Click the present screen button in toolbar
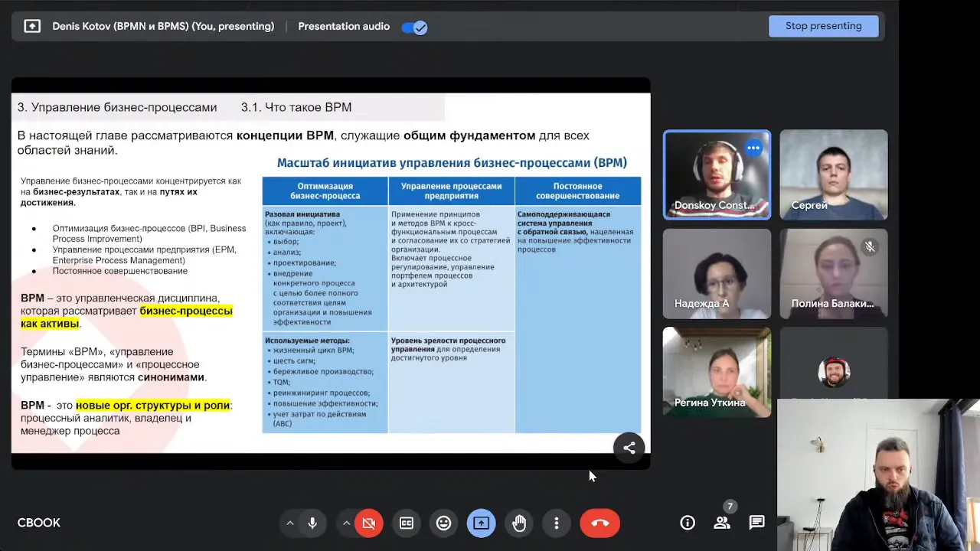 coord(482,523)
